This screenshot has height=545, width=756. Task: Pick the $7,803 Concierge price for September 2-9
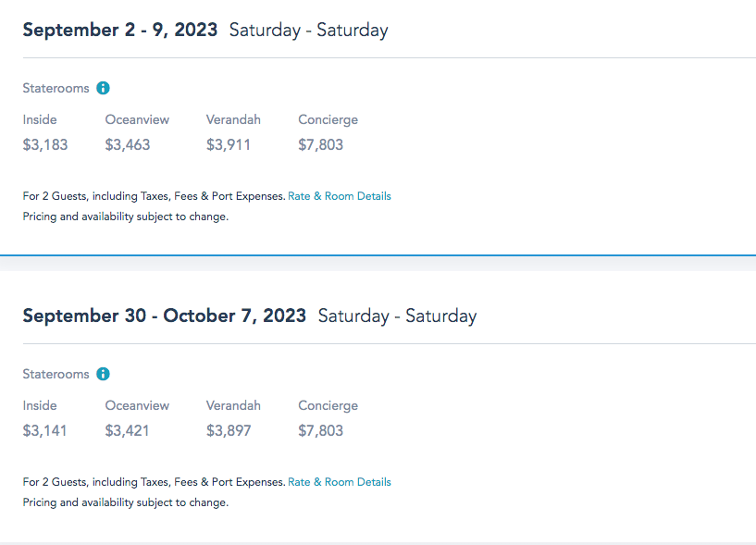321,144
